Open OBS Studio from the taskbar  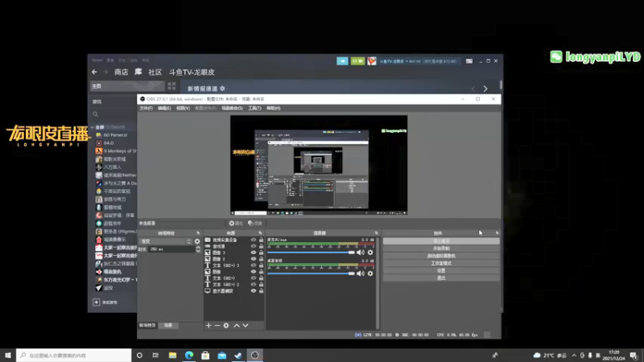coord(254,355)
